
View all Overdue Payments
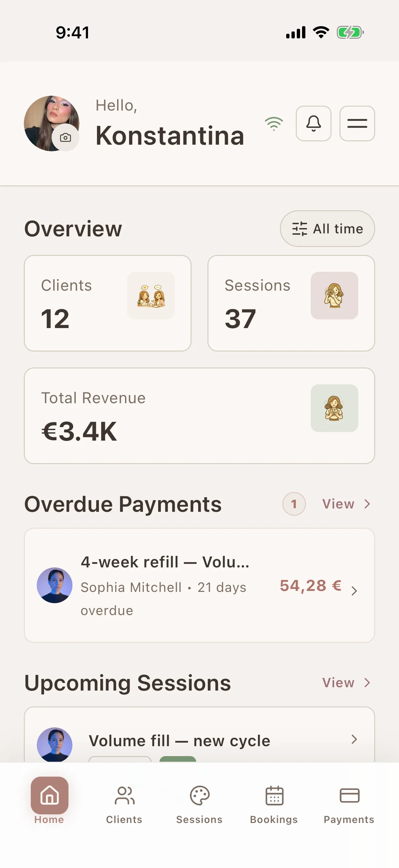346,504
